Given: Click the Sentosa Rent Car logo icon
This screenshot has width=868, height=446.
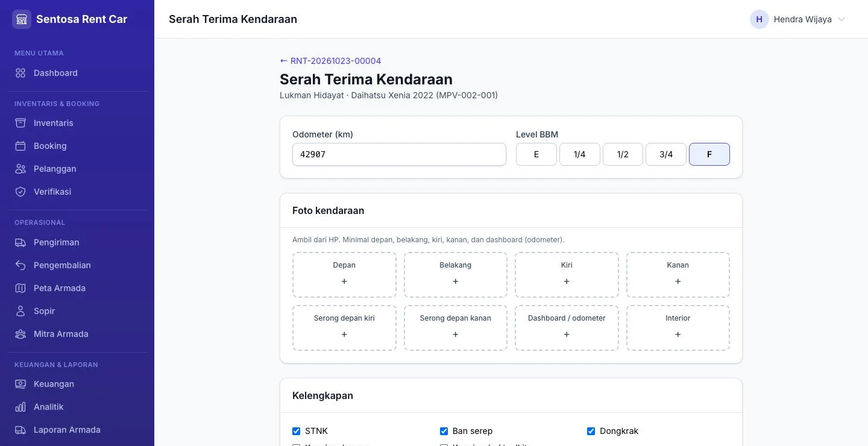Looking at the screenshot, I should tap(22, 19).
